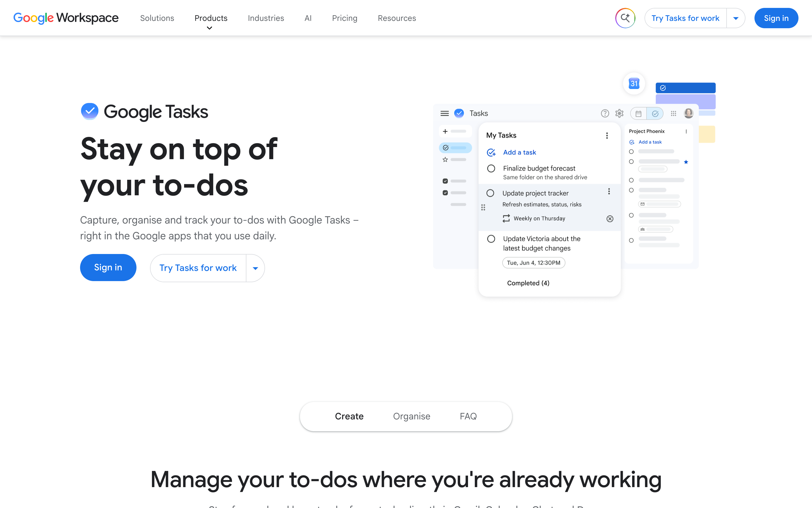Toggle first checked list in Tasks sidebar
The height and width of the screenshot is (508, 812).
coord(445,181)
